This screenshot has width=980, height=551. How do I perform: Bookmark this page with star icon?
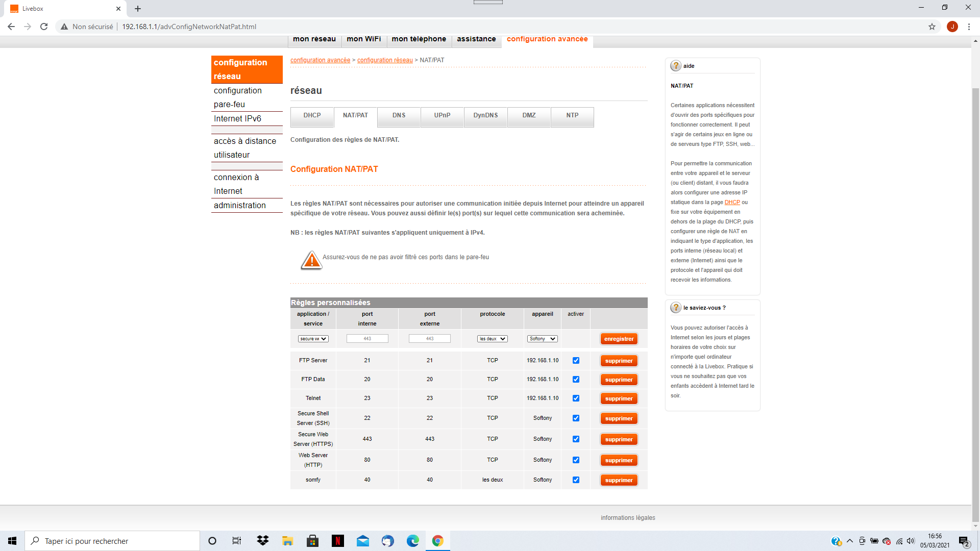click(x=932, y=27)
